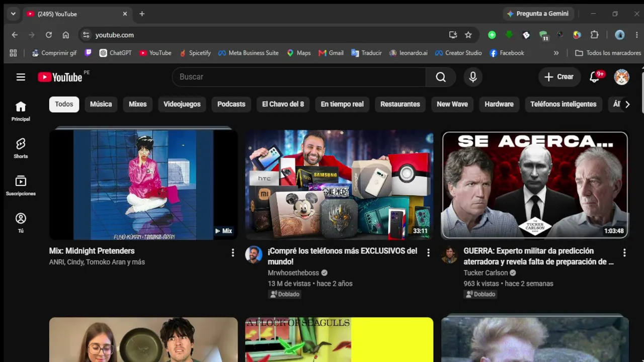Filter the feed by Restaurantes
Image resolution: width=644 pixels, height=362 pixels.
(x=400, y=104)
